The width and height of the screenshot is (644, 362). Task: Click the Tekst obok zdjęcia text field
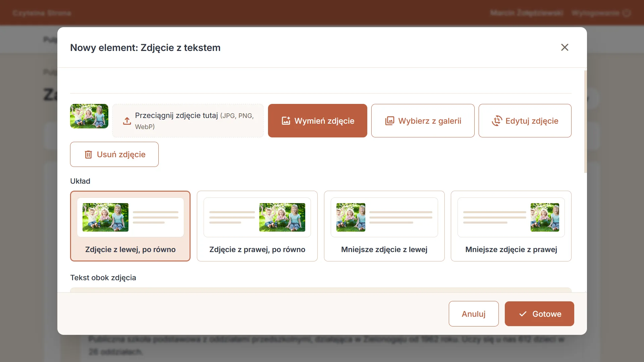pyautogui.click(x=321, y=290)
